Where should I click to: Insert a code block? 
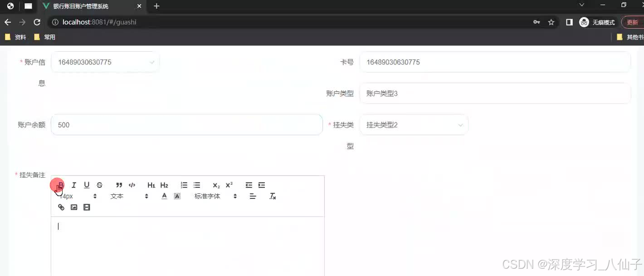pyautogui.click(x=132, y=185)
